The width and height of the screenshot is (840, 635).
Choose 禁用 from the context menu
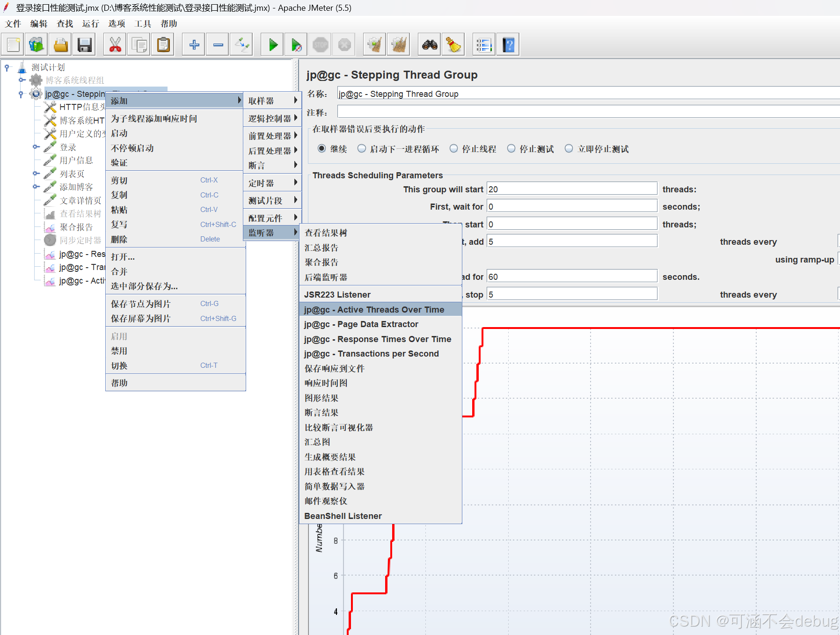175,350
